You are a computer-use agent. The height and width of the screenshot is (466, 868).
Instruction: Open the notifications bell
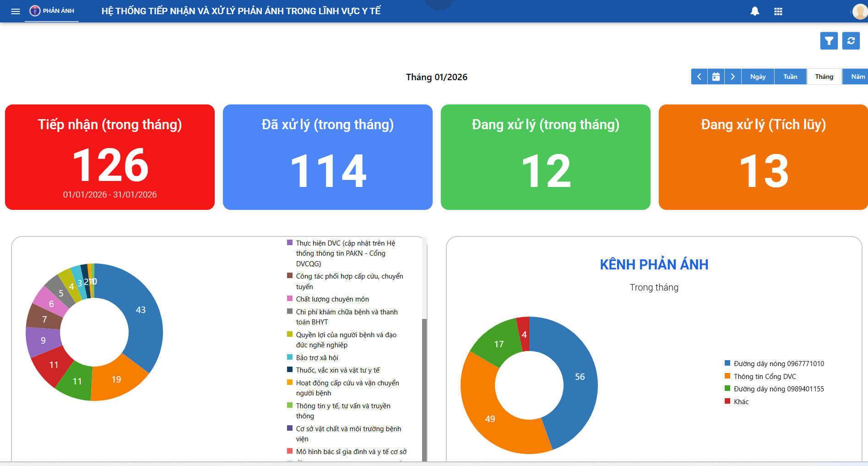pyautogui.click(x=755, y=11)
